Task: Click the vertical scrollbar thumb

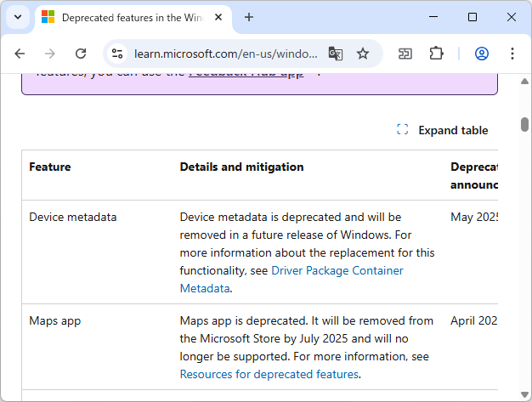Action: coord(525,124)
